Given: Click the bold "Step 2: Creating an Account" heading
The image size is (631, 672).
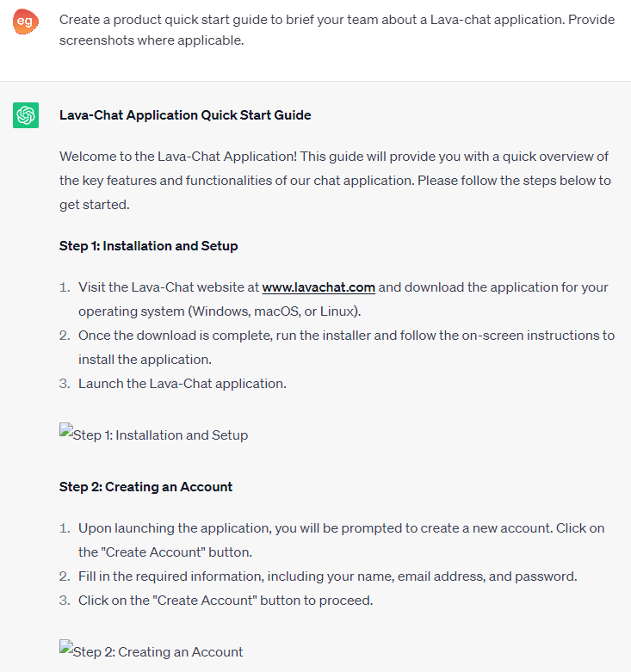Looking at the screenshot, I should coord(145,487).
